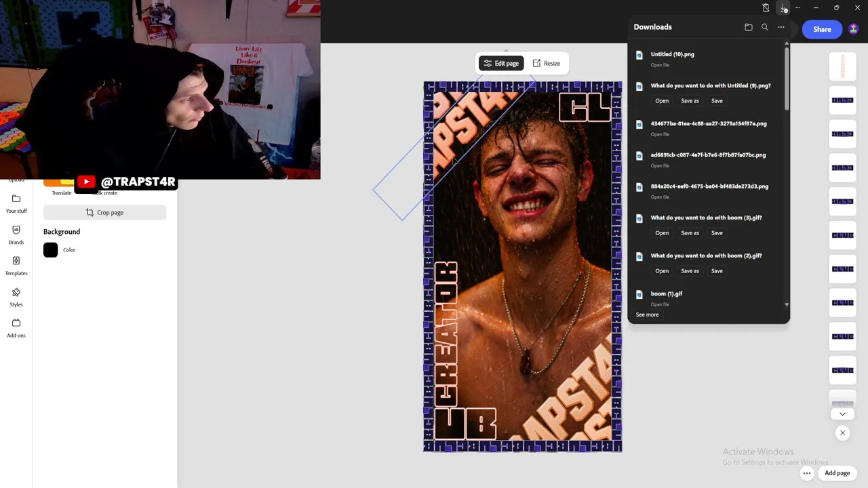Viewport: 868px width, 488px height.
Task: Click See more in Downloads panel
Action: (647, 314)
